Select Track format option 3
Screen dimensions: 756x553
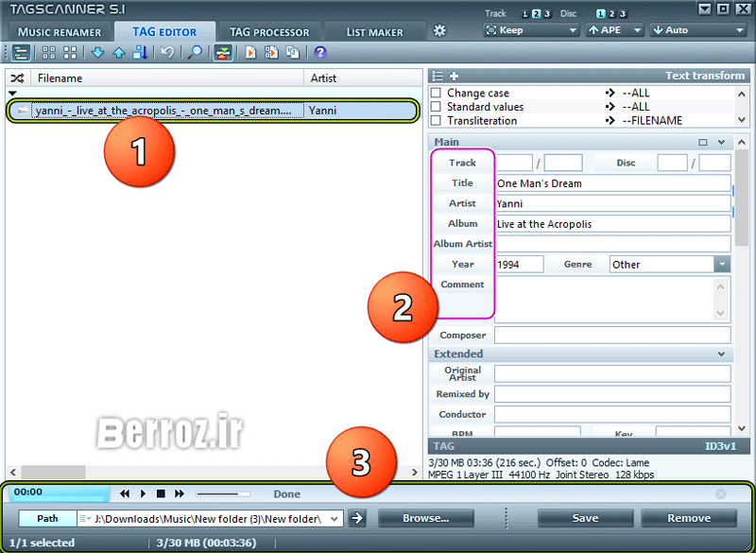(547, 14)
